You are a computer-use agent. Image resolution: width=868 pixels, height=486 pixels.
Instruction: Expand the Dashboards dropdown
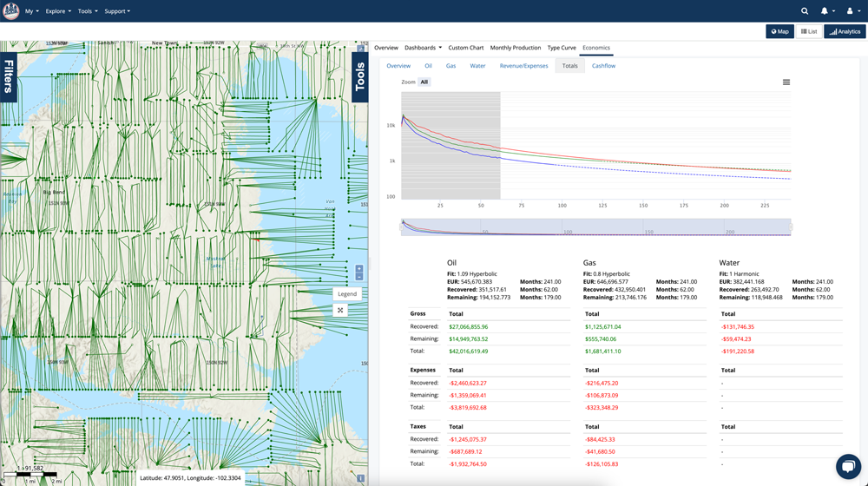click(423, 48)
